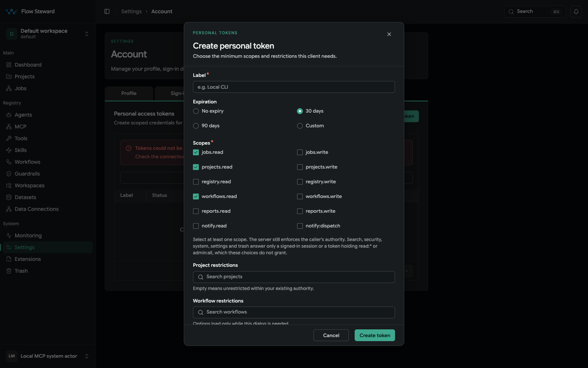Enable the jobs.write scope
Screen dimensions: 588x368
(x=300, y=152)
